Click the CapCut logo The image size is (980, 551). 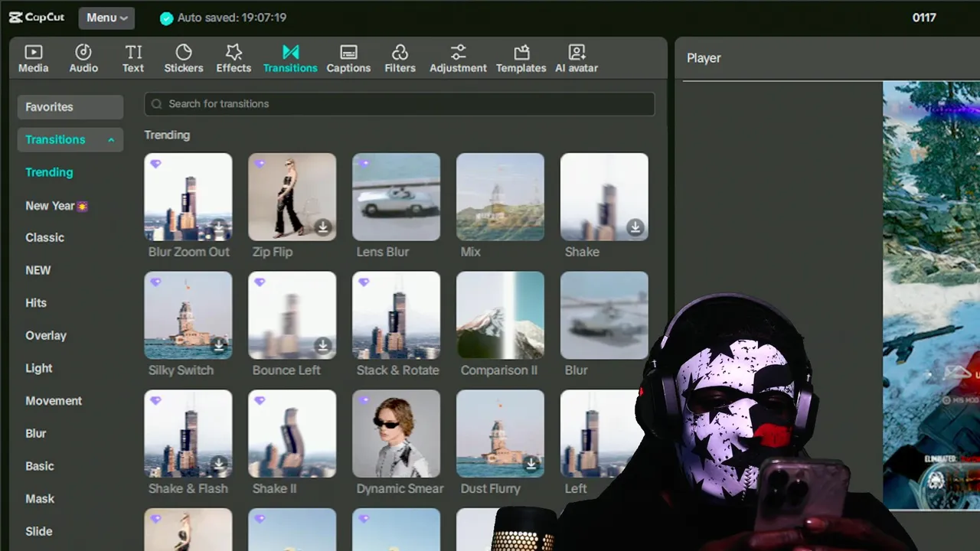click(x=37, y=18)
